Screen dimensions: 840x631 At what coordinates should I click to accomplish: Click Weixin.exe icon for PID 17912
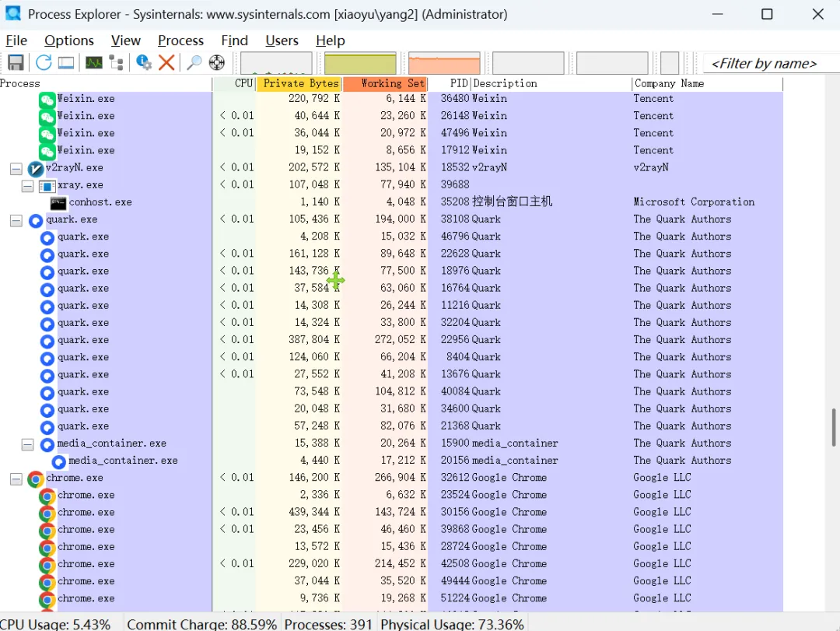click(47, 151)
